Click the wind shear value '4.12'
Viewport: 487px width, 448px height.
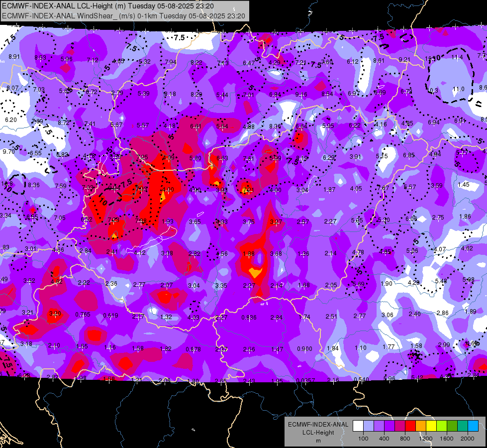coord(139,253)
